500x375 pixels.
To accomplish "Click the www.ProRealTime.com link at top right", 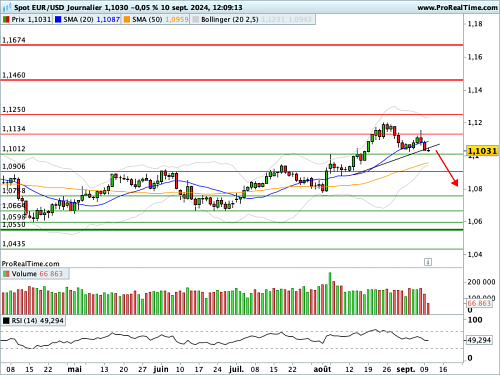I will tap(457, 7).
